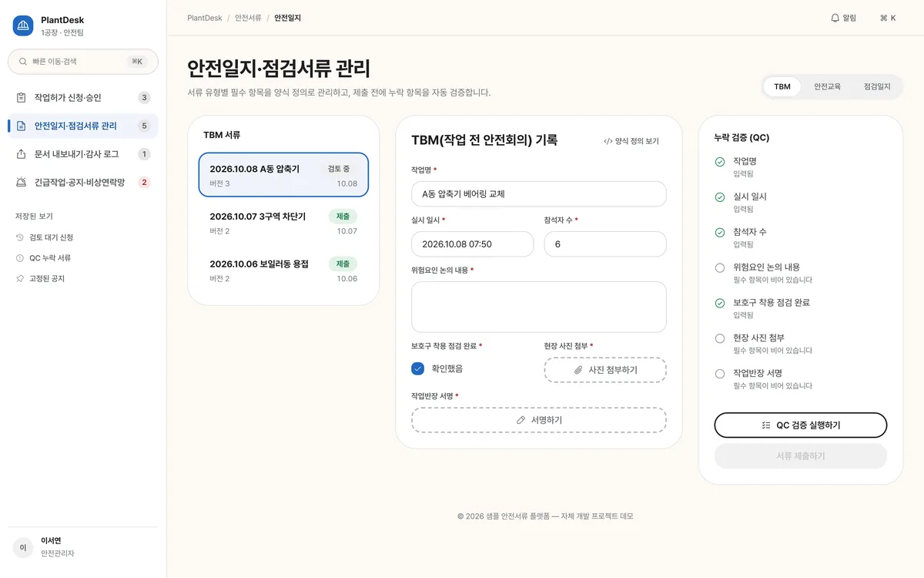Select the 2026.10.07 3구역 차단기 document
The image size is (924, 578).
[283, 223]
